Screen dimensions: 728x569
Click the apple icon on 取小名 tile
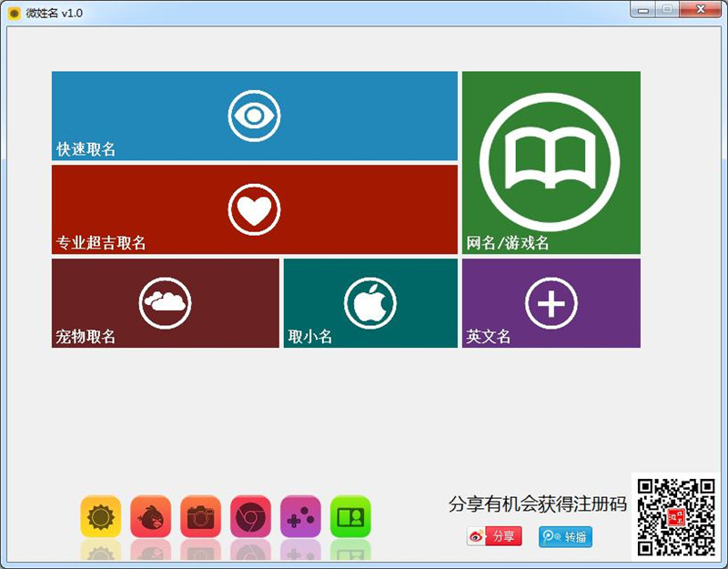(369, 302)
